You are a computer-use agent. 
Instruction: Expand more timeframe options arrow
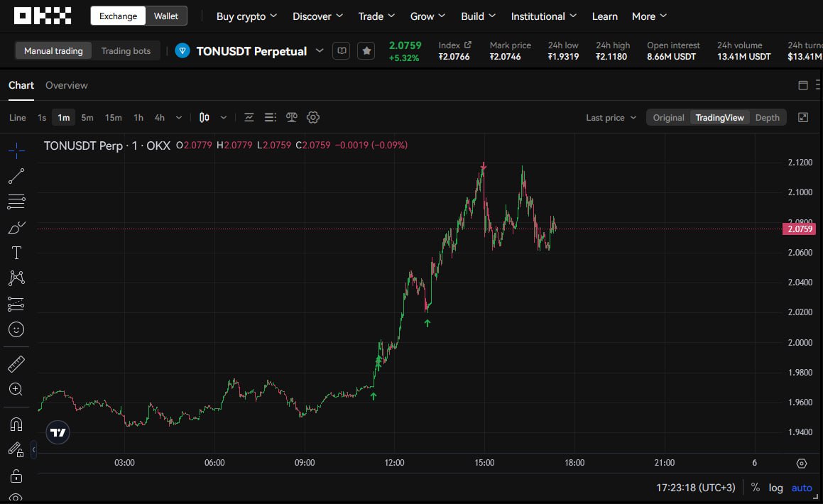pos(179,117)
